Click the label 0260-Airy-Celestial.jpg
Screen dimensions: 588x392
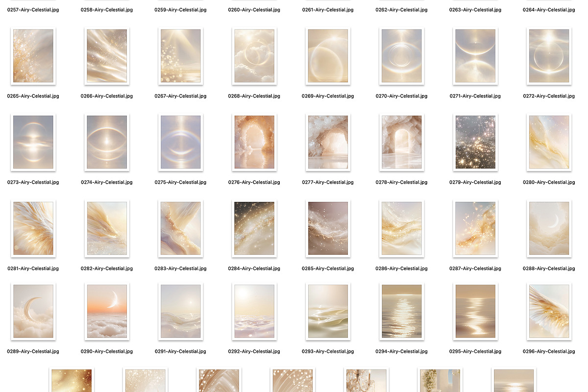click(254, 10)
